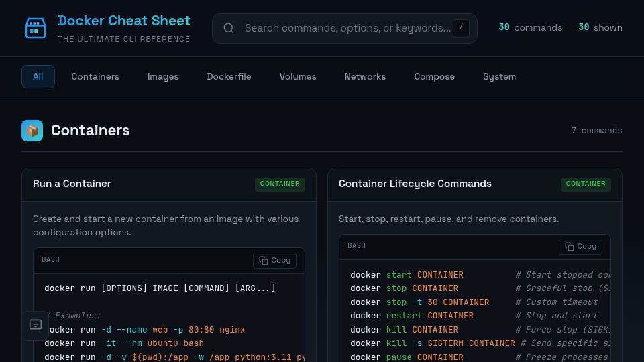Copy the Run a Container code block

click(x=275, y=261)
